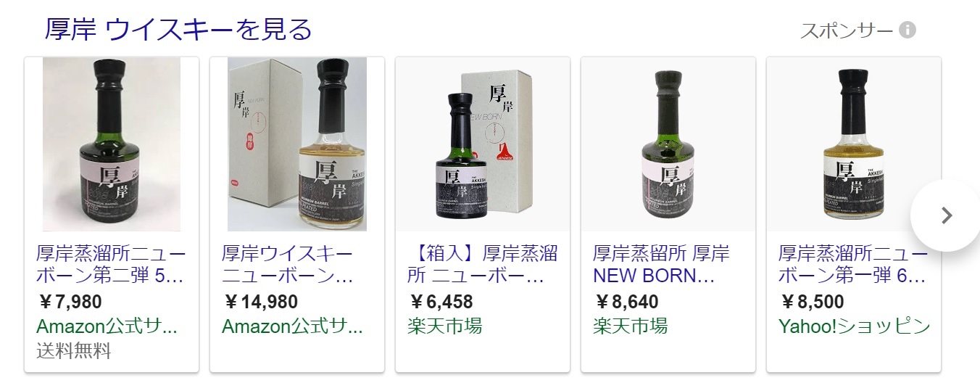
Task: Click the スポンサー label
Action: 847,30
